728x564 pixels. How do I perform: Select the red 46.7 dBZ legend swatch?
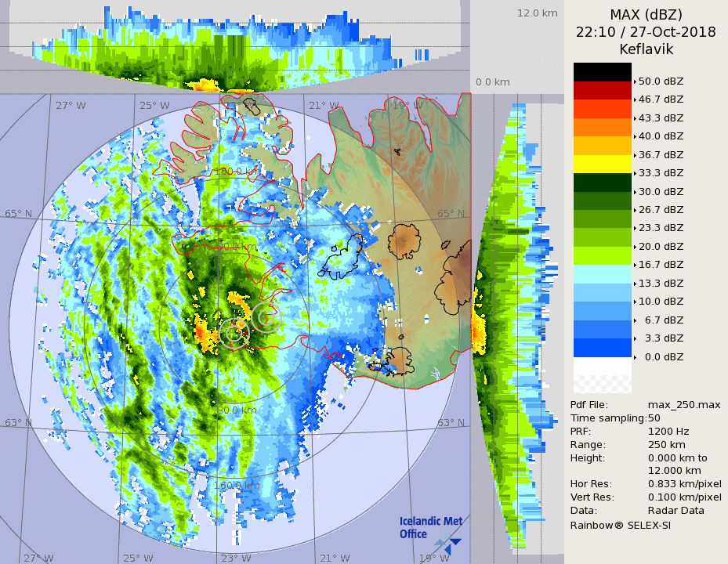(x=602, y=90)
